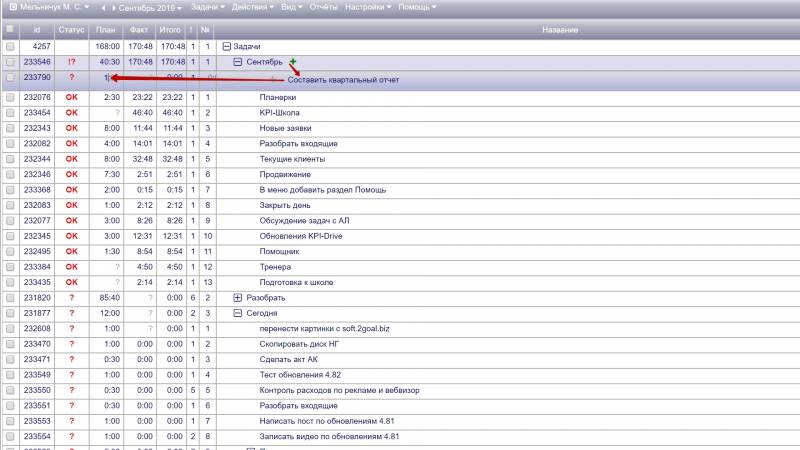Select checkbox for row 231820 Разобрать
The height and width of the screenshot is (450, 800).
point(10,298)
